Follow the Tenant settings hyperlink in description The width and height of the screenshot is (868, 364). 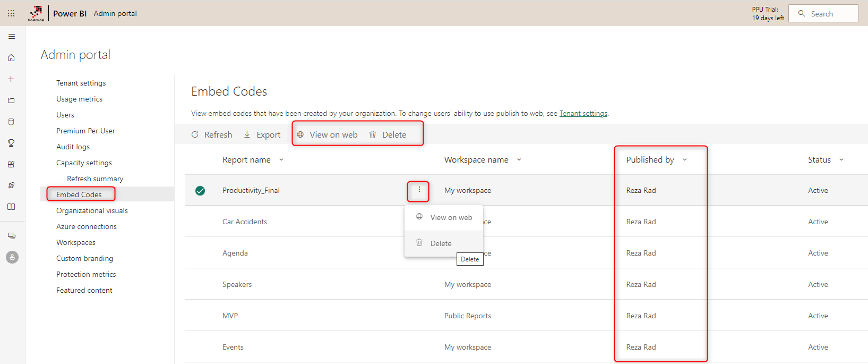pos(583,113)
